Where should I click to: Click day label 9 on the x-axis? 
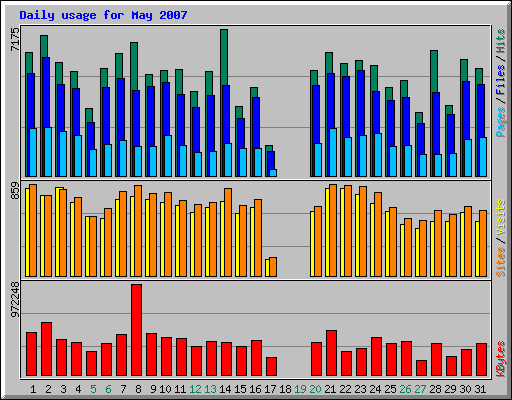click(153, 389)
